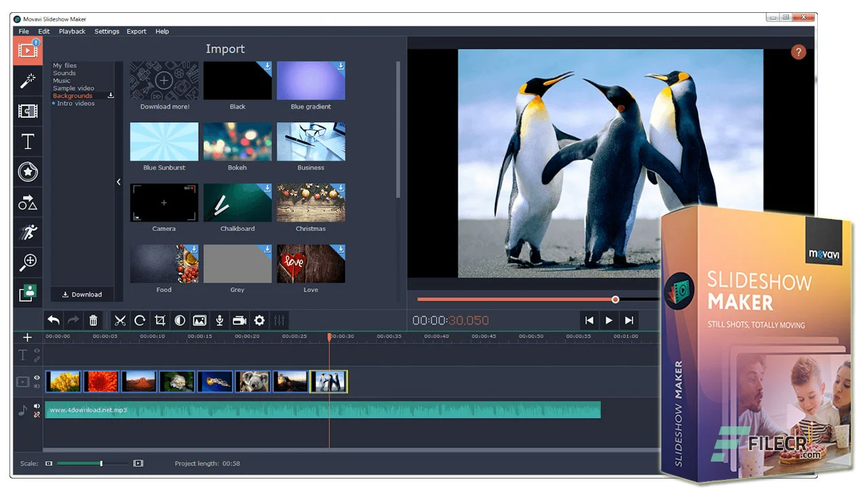Open the Animation running-man tab
This screenshot has width=868, height=488.
pyautogui.click(x=28, y=232)
